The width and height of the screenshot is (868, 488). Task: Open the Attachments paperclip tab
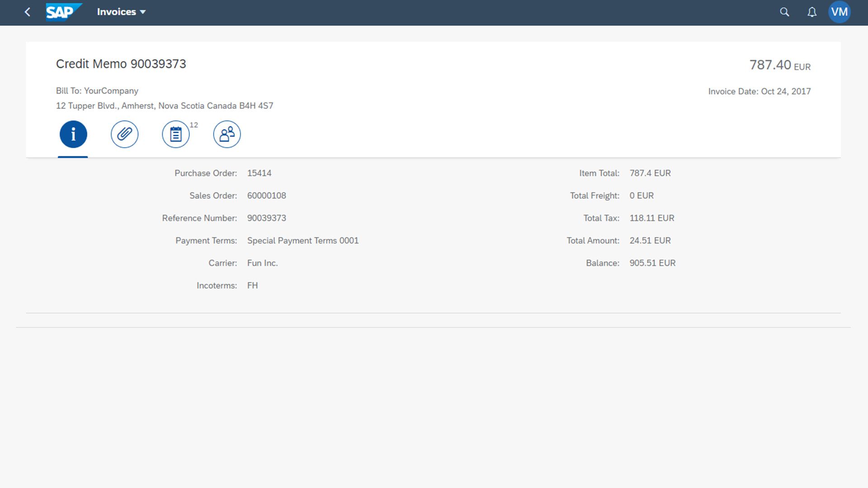pos(124,134)
